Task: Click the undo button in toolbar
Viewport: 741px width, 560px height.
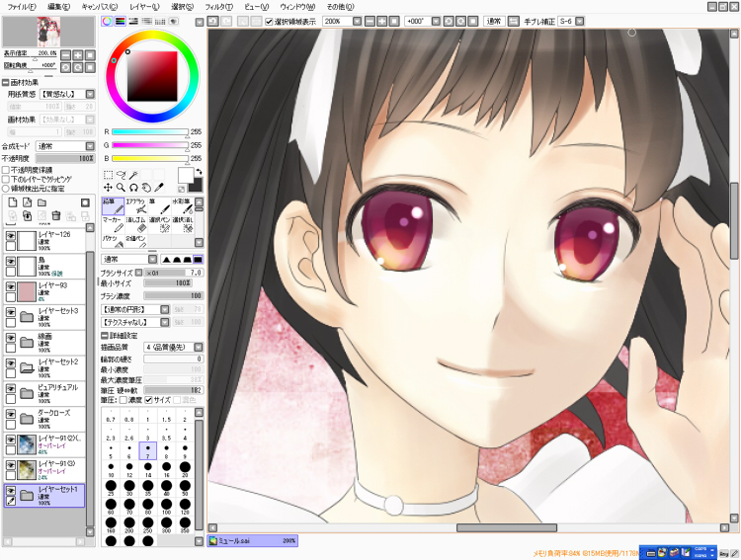Action: [x=213, y=22]
